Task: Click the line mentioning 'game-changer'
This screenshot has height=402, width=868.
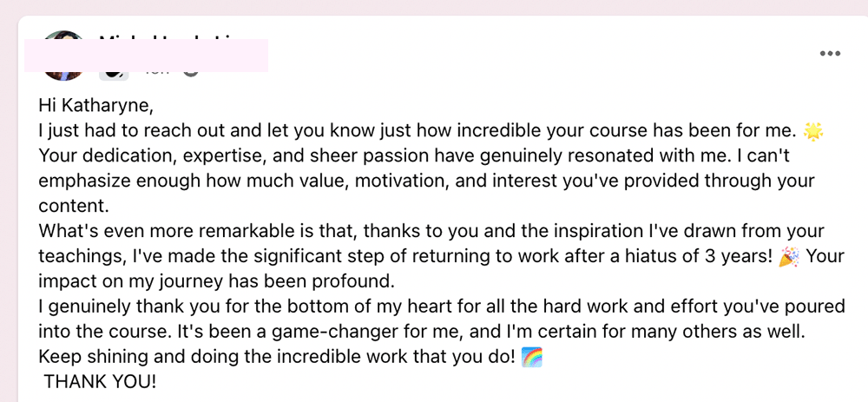Action: point(421,333)
